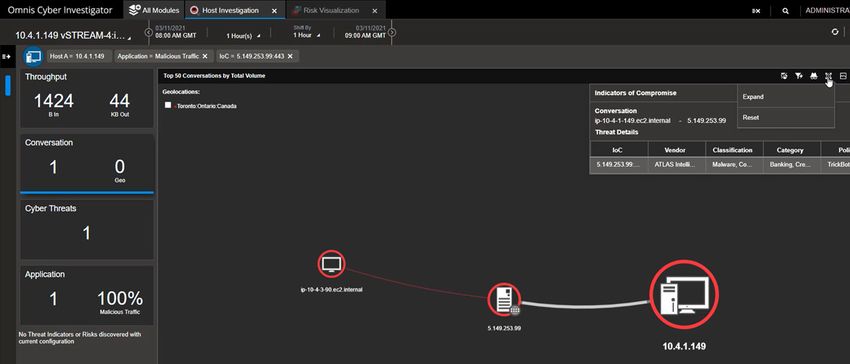Screen dimensions: 850x364
Task: Select the Conversation panel
Action: (x=87, y=163)
